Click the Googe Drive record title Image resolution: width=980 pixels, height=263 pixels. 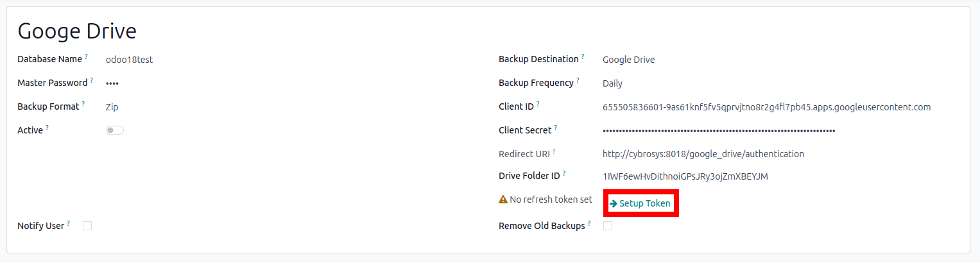tap(77, 31)
